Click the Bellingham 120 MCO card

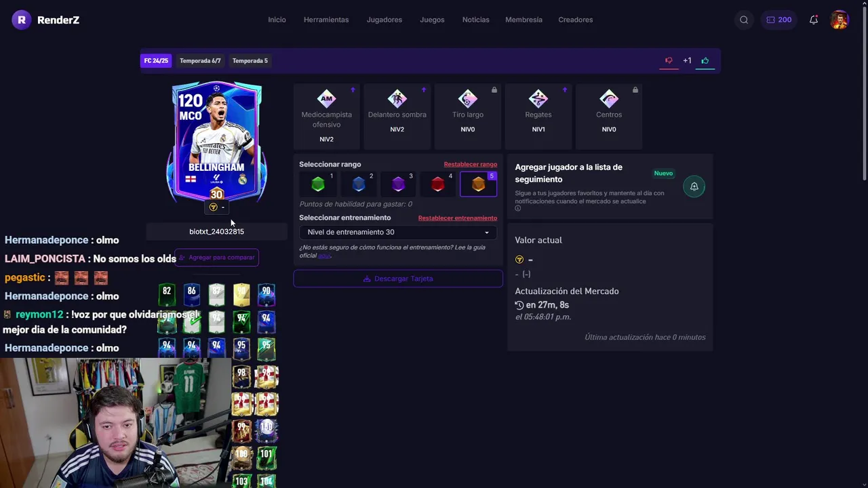(x=216, y=142)
